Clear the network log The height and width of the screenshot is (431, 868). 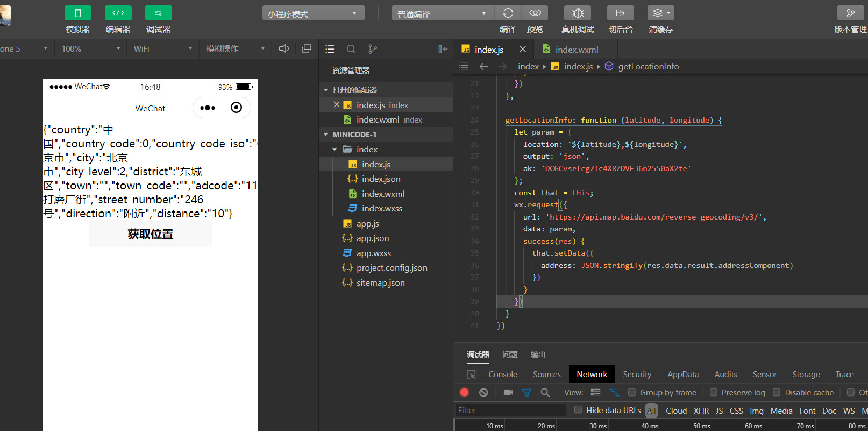pos(483,392)
